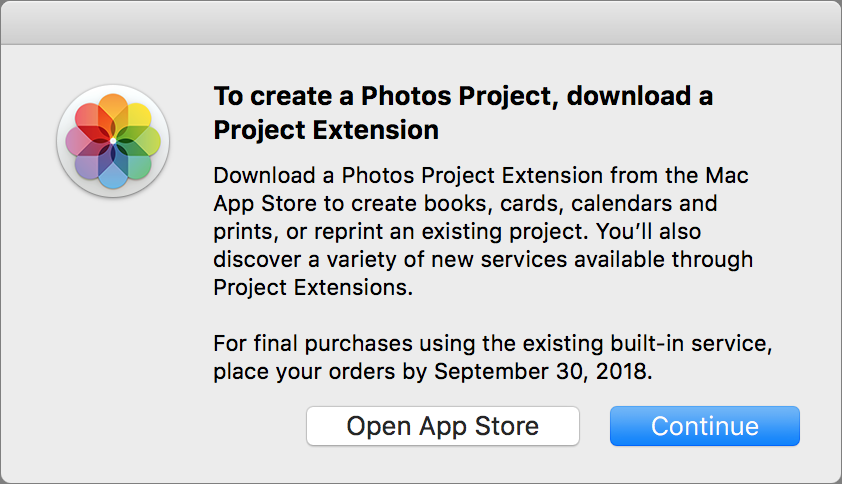The image size is (842, 484).
Task: Click the 'Project Extensions.' closing text line
Action: 313,288
